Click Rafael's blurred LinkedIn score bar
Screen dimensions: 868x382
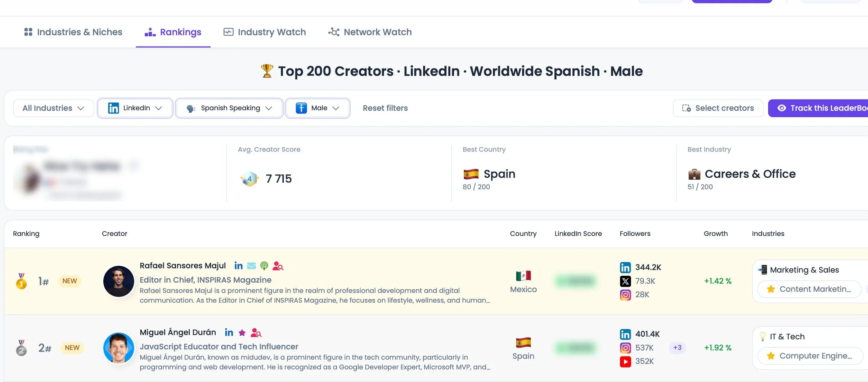tap(575, 281)
